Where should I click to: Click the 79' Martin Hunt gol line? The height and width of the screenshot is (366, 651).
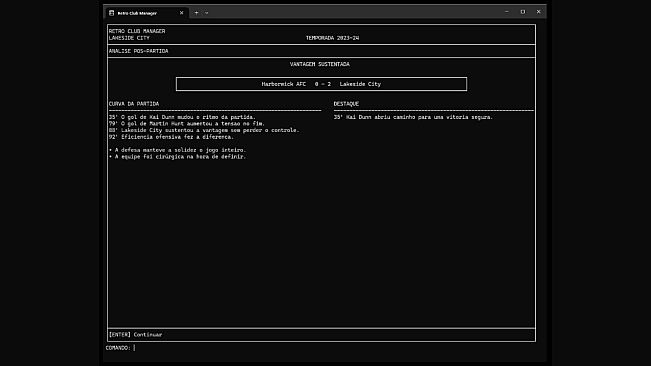coord(187,124)
